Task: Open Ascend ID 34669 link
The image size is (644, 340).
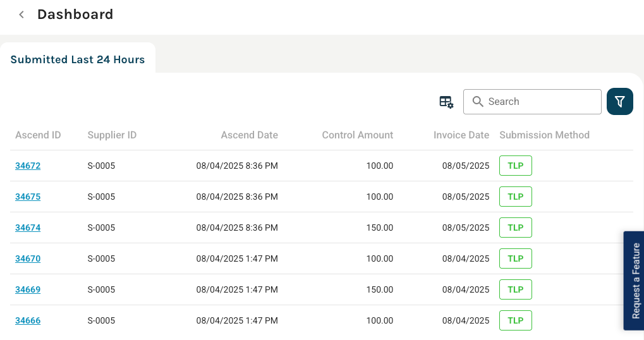Action: click(x=28, y=290)
